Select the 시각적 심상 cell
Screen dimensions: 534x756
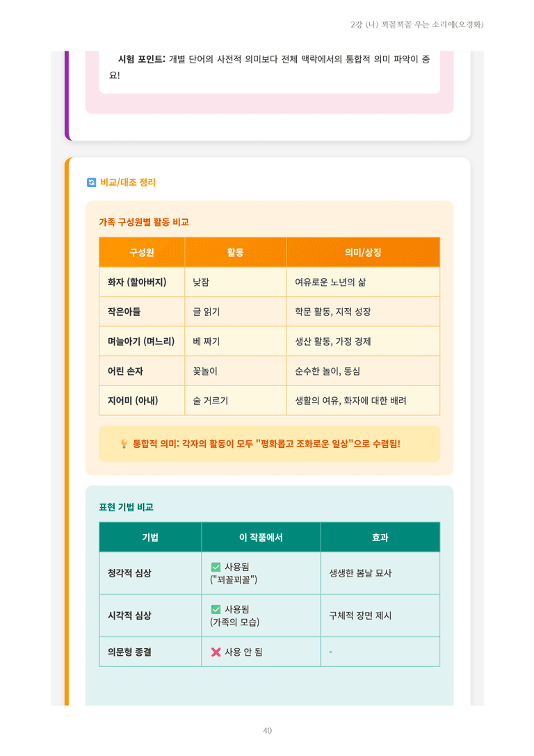tap(150, 616)
